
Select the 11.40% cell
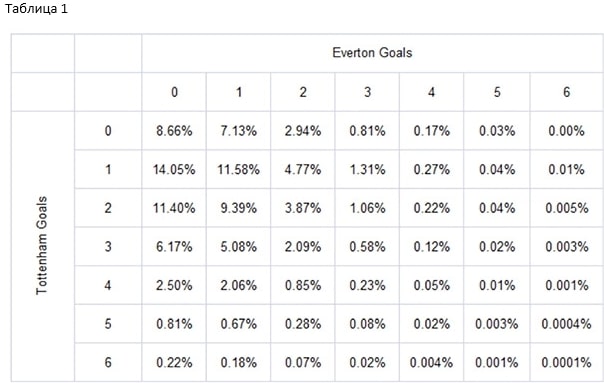click(174, 208)
